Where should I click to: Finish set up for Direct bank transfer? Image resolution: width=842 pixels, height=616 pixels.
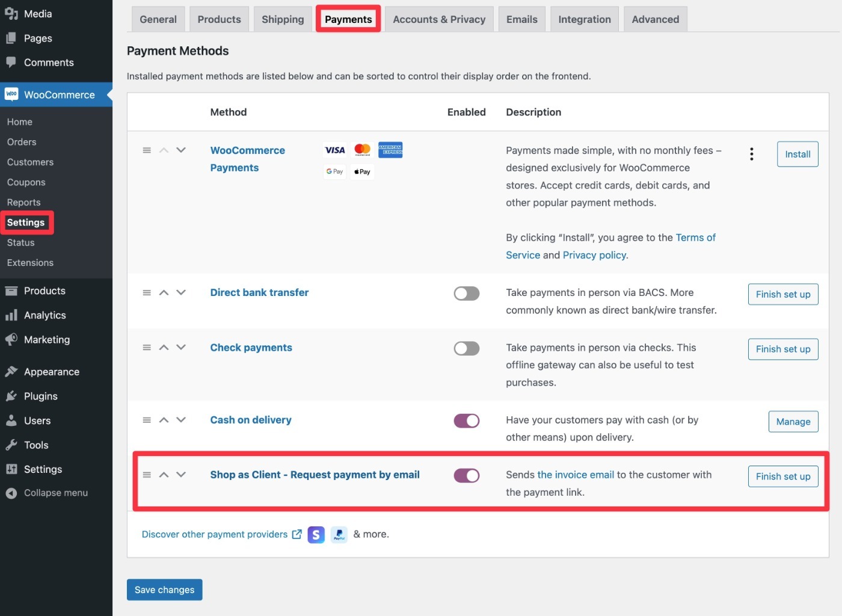pos(783,294)
